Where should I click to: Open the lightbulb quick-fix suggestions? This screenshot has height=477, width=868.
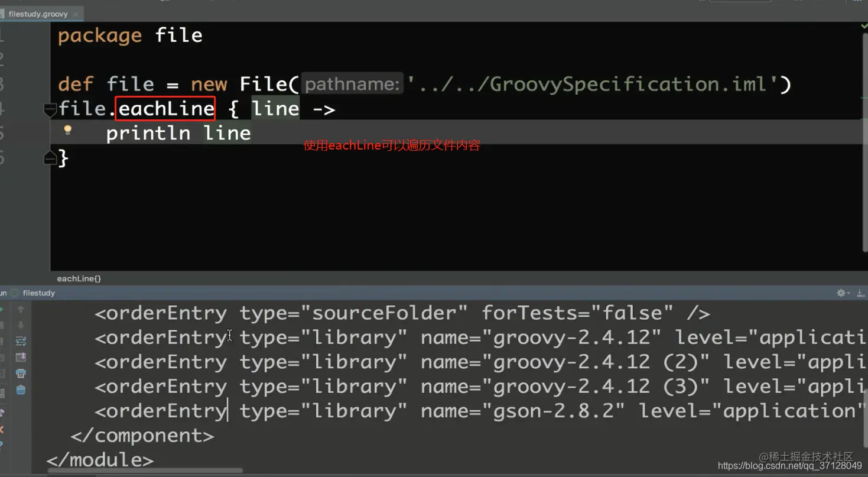click(x=67, y=130)
